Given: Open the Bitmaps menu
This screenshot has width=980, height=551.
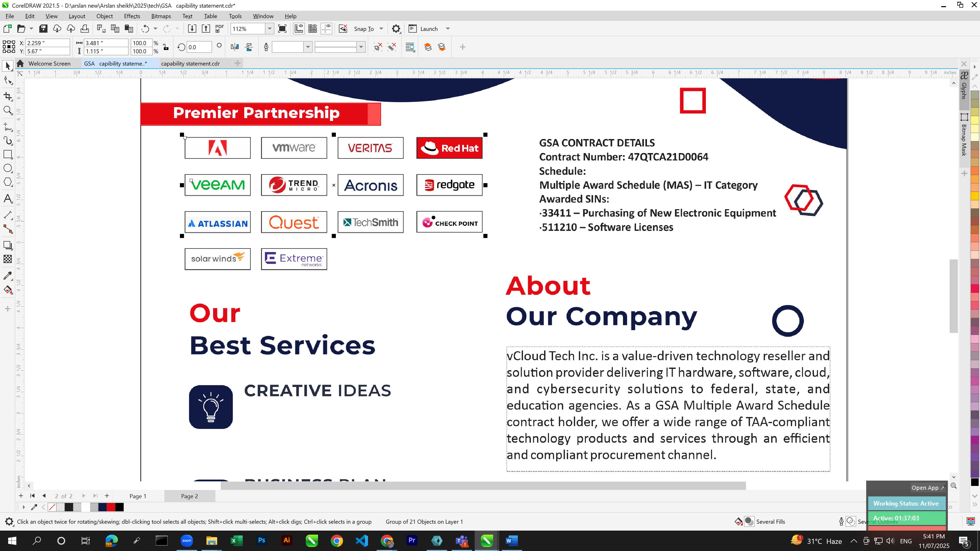Looking at the screenshot, I should pyautogui.click(x=161, y=16).
